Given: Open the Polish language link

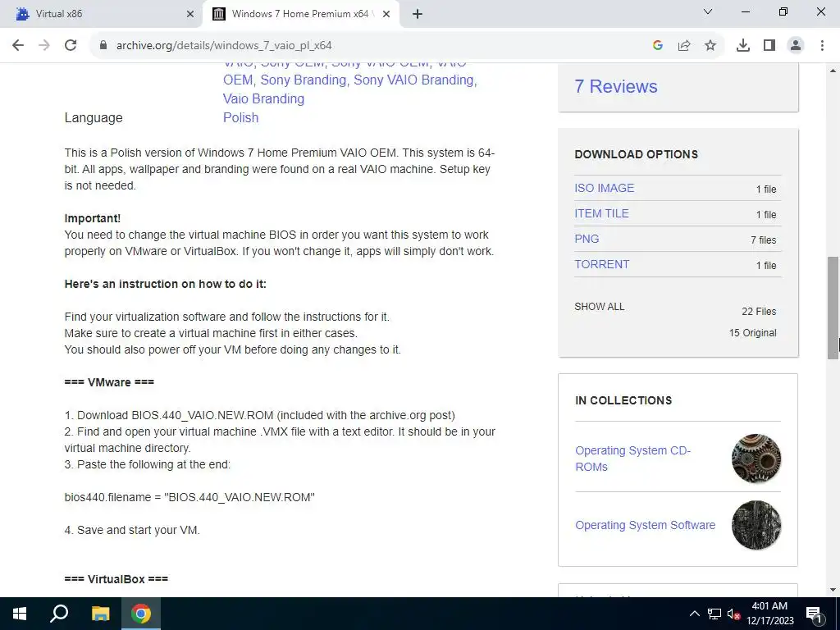Looking at the screenshot, I should (x=240, y=117).
